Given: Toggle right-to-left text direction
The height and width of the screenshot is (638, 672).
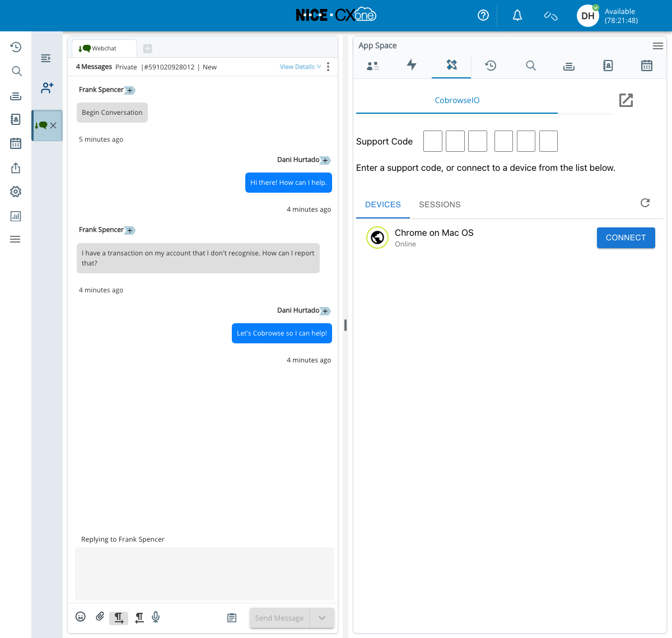Looking at the screenshot, I should (x=139, y=617).
